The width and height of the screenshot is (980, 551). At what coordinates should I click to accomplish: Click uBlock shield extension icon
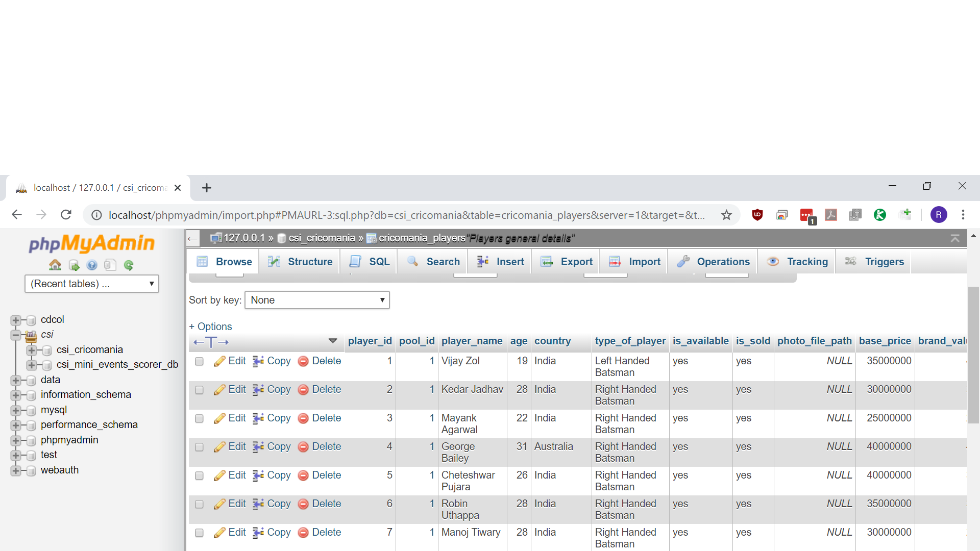757,215
